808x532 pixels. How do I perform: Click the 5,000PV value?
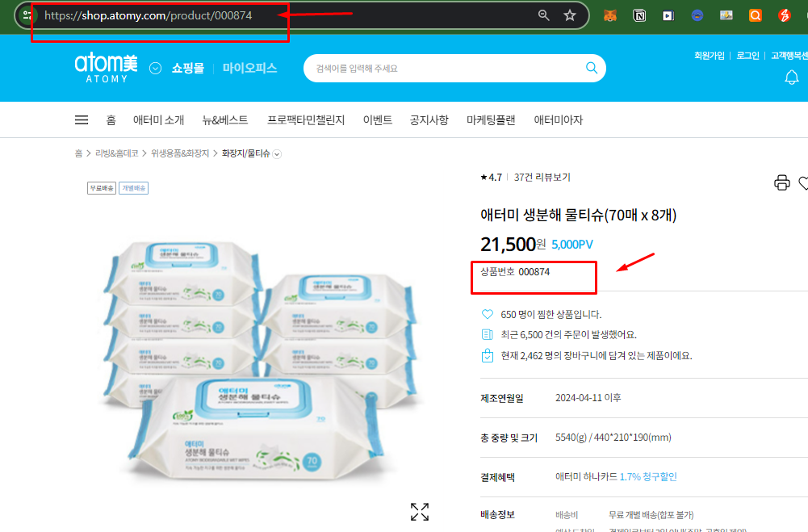[572, 245]
